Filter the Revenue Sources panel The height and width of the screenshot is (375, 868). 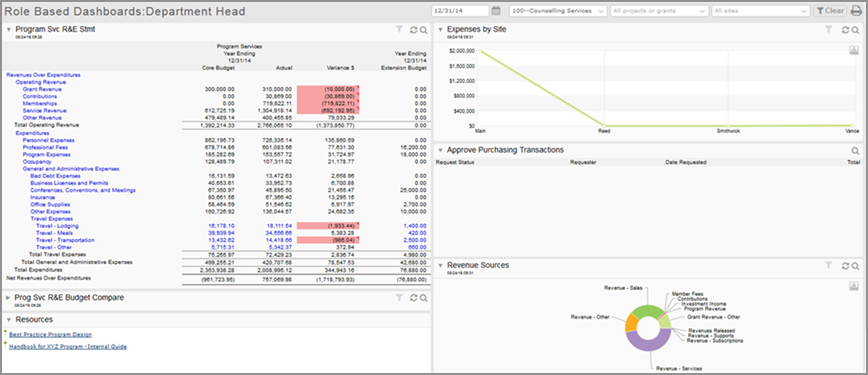pyautogui.click(x=828, y=265)
